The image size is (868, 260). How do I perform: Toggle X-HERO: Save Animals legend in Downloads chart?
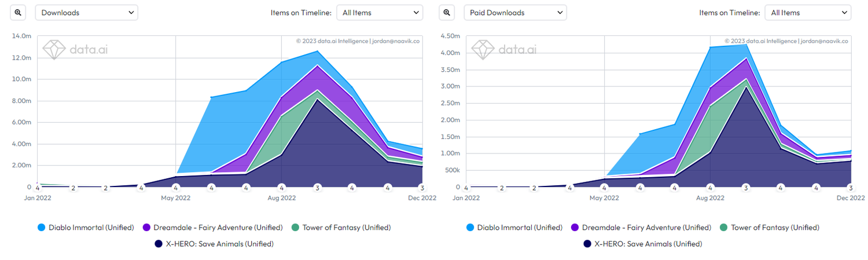tap(214, 244)
